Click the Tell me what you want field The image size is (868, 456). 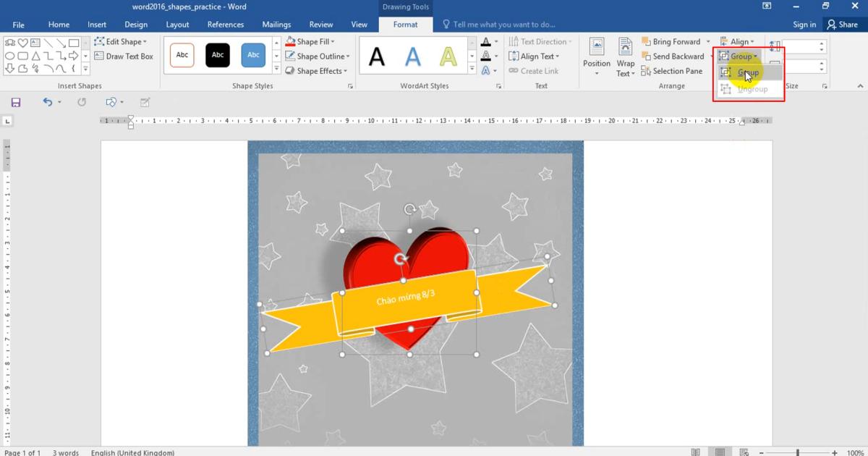[503, 25]
